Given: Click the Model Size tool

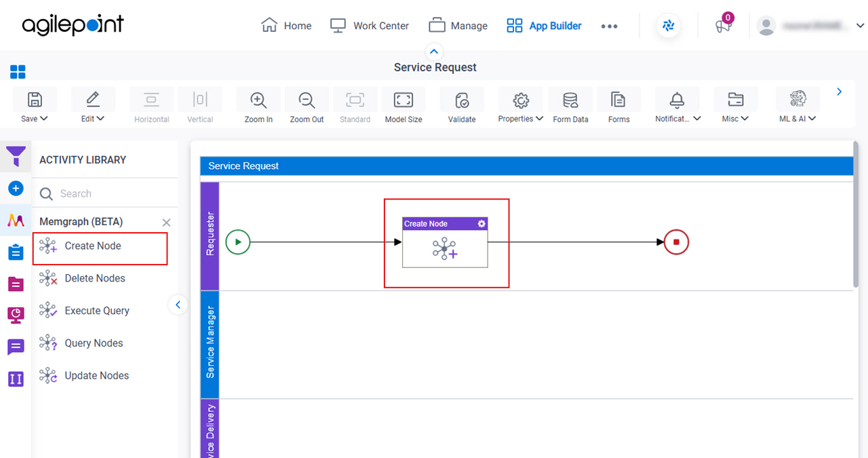Looking at the screenshot, I should [403, 107].
